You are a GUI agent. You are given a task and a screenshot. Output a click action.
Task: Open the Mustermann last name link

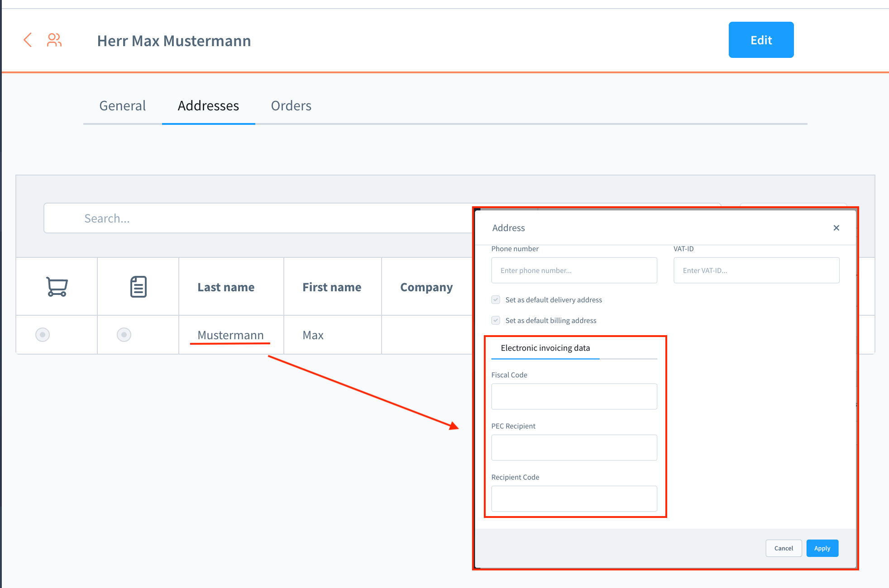pos(230,335)
